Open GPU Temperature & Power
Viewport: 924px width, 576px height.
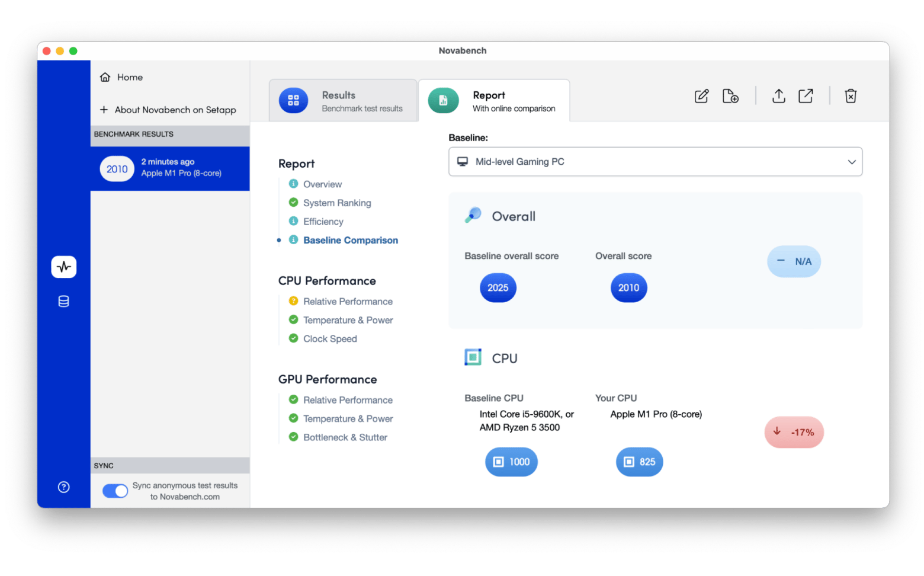click(348, 418)
